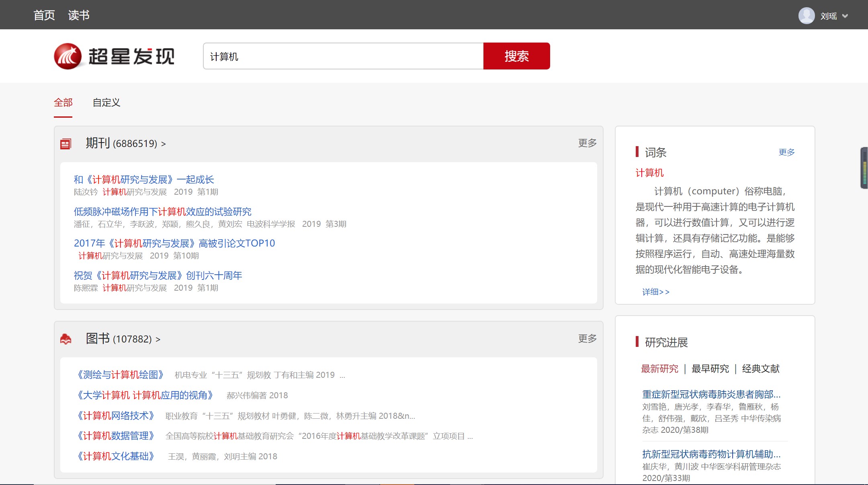This screenshot has height=485, width=868.
Task: Open 读书 in top navigation
Action: [79, 15]
